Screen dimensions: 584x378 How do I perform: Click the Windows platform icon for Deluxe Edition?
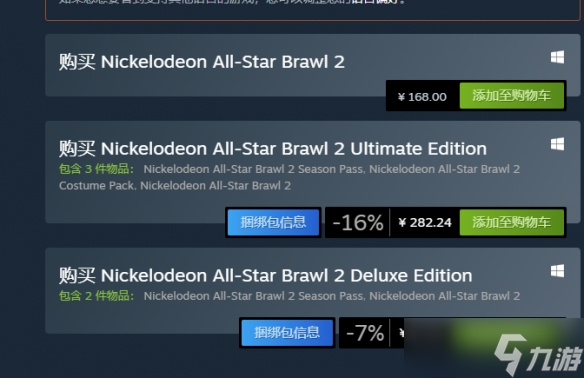557,271
